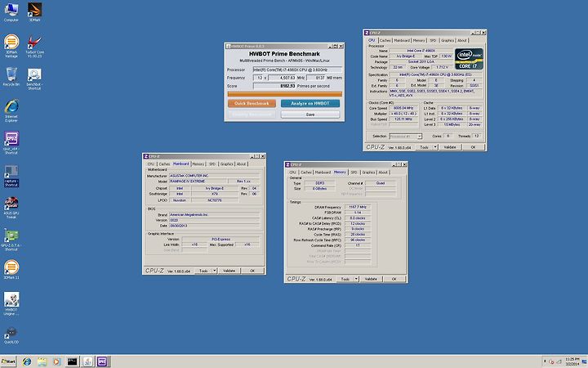Switch to the Java HWBOT Prime taskbar item
588x368 pixels.
point(87,361)
